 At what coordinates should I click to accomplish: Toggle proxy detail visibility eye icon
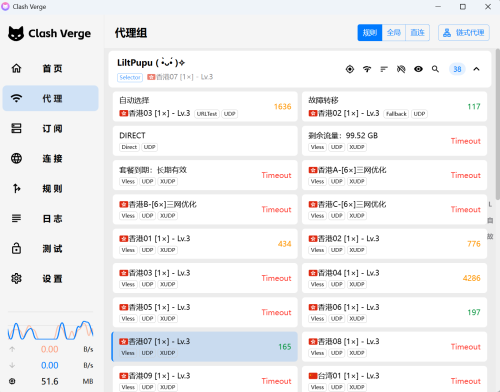pos(418,69)
